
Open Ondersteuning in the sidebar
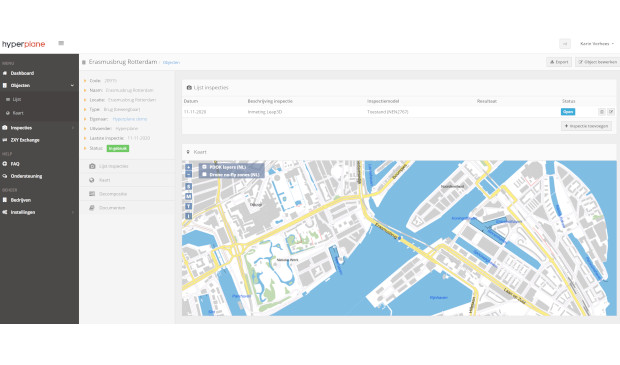click(26, 176)
